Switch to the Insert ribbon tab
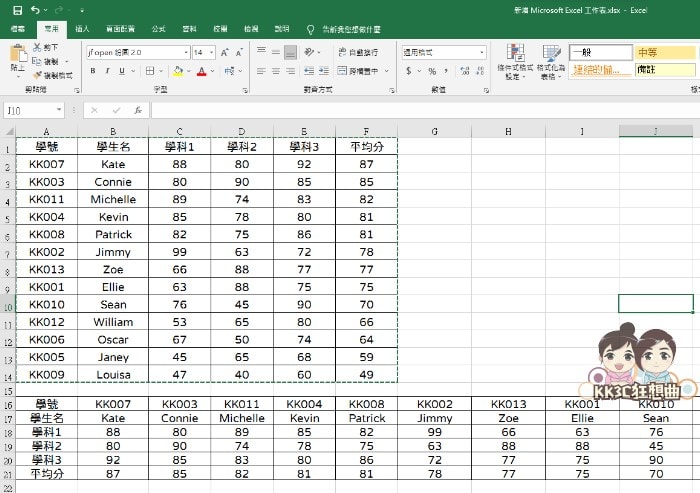This screenshot has width=700, height=493. point(82,29)
